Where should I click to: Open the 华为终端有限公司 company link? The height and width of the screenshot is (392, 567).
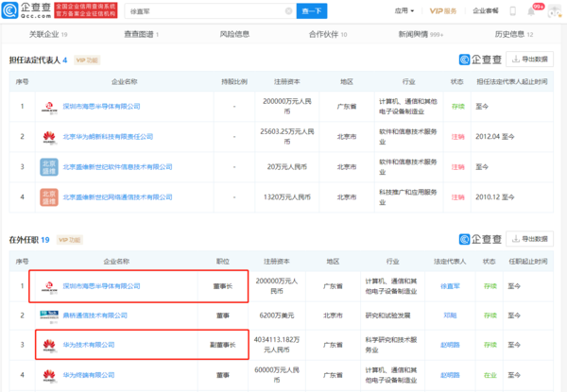click(89, 375)
